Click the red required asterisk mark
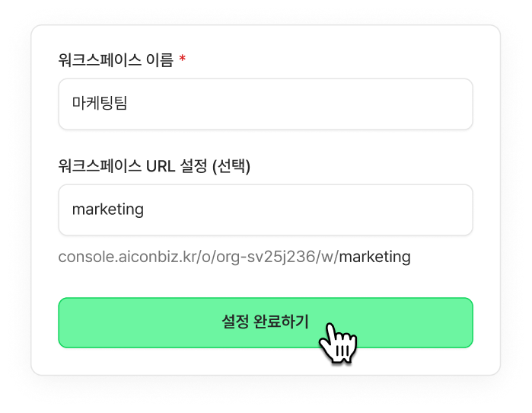This screenshot has height=413, width=532. pyautogui.click(x=183, y=59)
